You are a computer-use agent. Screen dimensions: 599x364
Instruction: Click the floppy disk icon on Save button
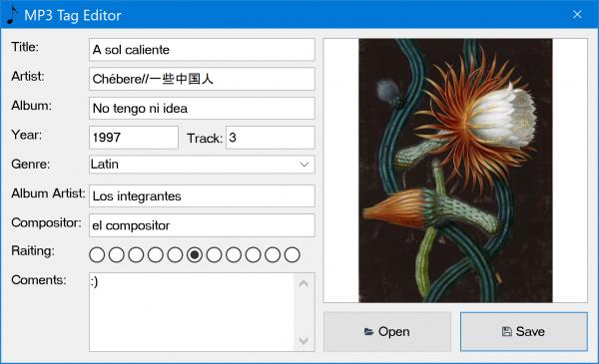(506, 331)
